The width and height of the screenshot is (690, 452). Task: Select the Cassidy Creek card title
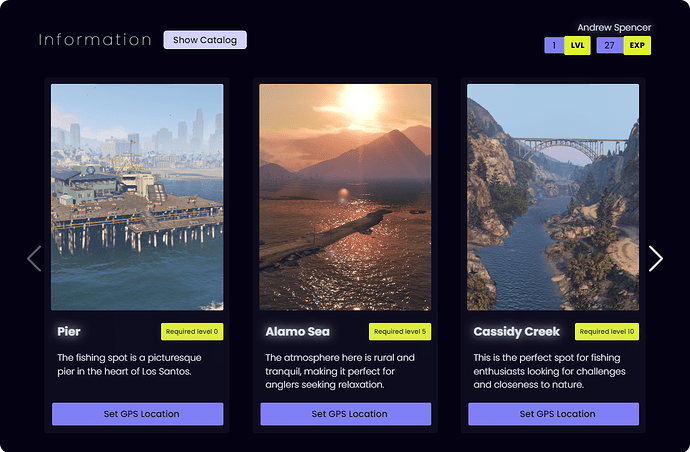pyautogui.click(x=516, y=332)
